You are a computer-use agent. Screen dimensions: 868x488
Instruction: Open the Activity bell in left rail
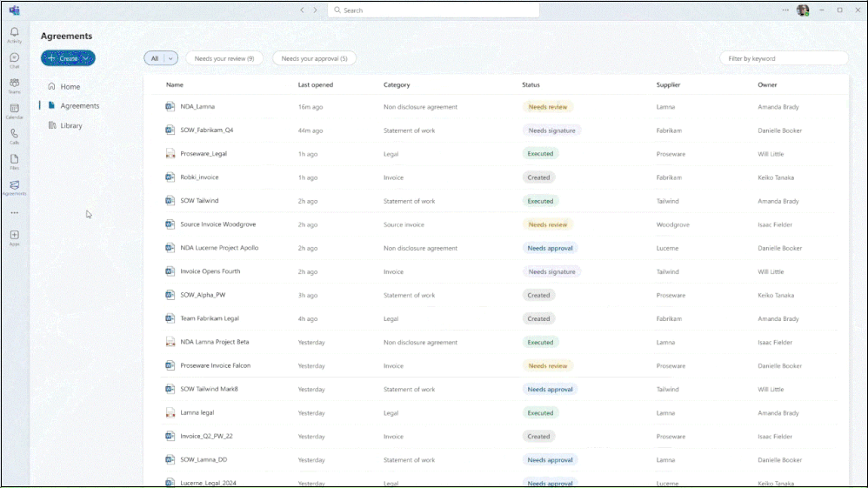14,34
